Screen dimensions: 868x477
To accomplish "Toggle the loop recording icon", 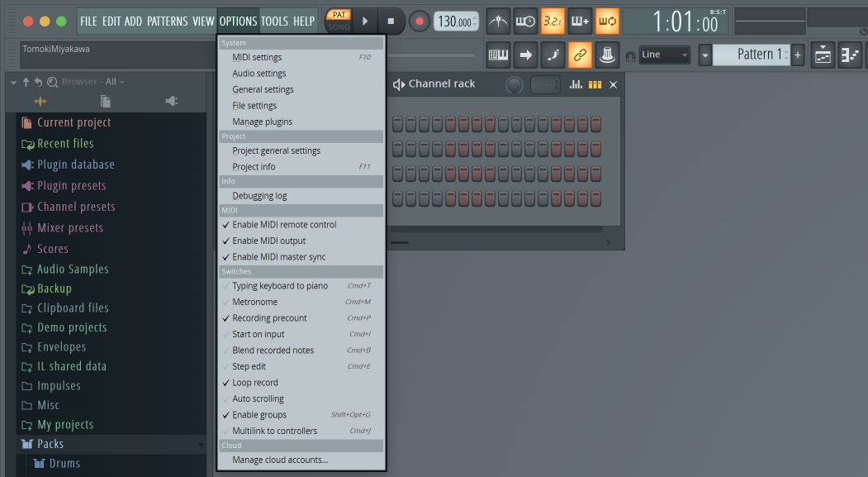I will point(607,21).
